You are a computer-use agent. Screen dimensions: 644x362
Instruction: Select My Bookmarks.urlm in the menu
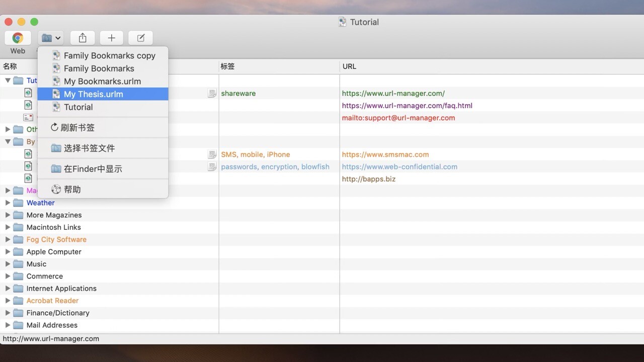coord(103,81)
